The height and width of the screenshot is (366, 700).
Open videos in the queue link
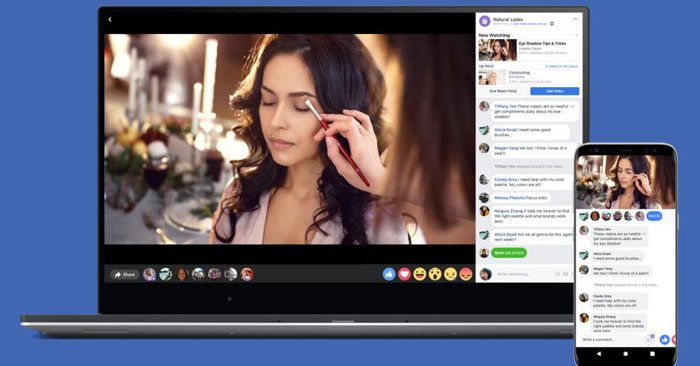(562, 66)
